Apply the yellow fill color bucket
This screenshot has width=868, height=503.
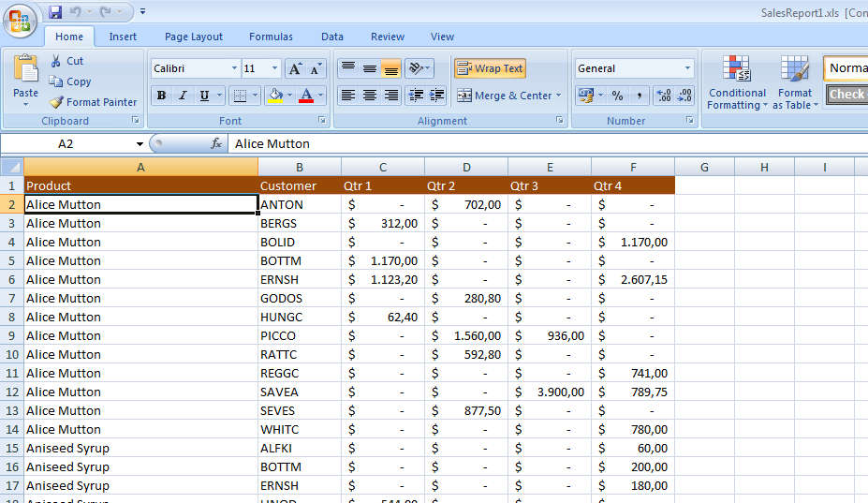pos(275,96)
